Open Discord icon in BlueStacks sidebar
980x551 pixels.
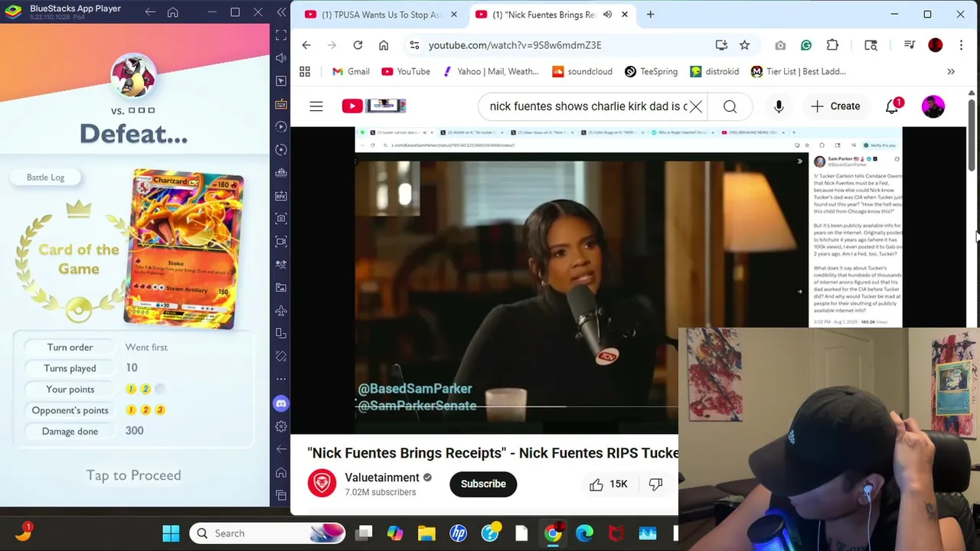[281, 403]
